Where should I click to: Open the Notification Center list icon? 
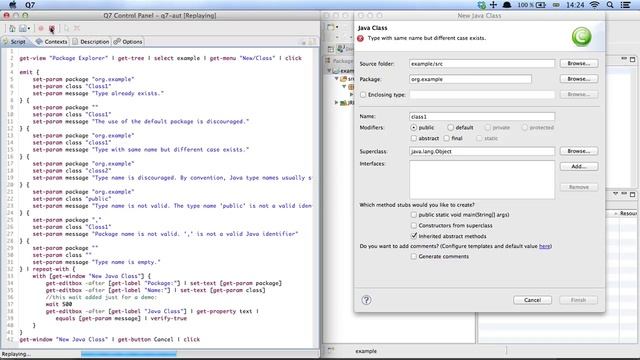coord(625,5)
